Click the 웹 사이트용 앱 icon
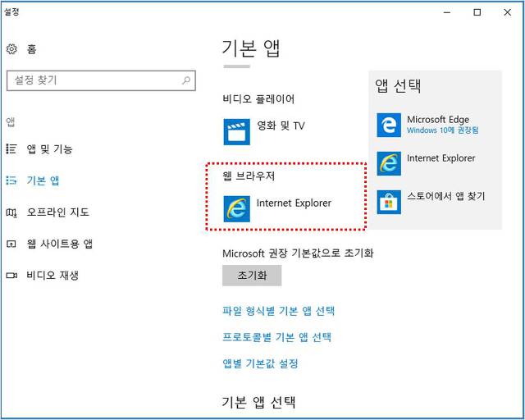Screen dimensions: 525x420 pos(11,244)
